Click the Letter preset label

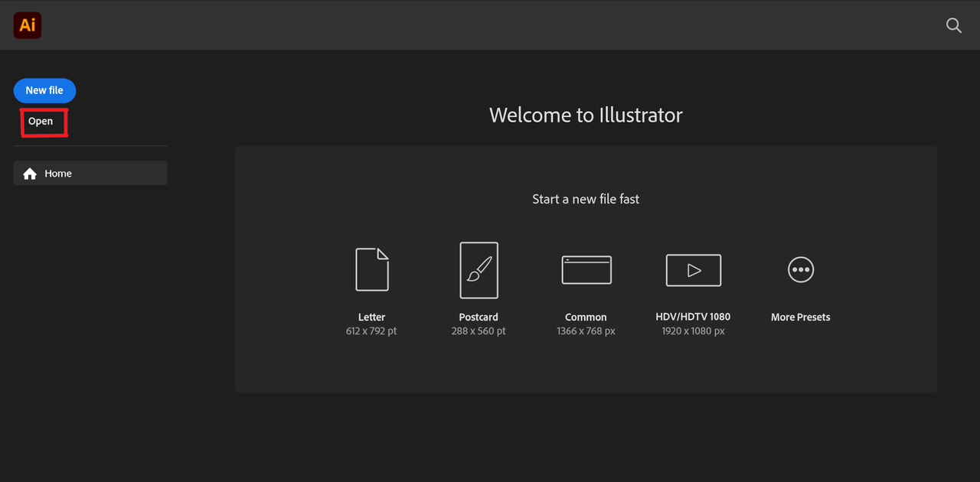point(371,317)
